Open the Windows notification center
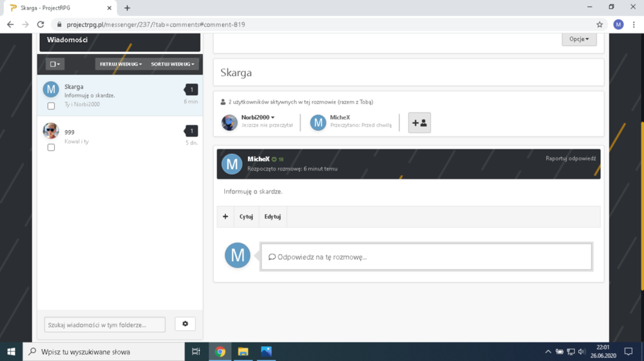Screen dimensions: 644x361 tap(629, 351)
